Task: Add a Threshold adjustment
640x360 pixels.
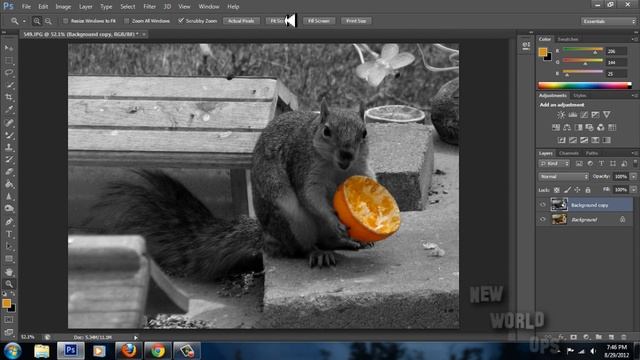Action: pos(584,140)
